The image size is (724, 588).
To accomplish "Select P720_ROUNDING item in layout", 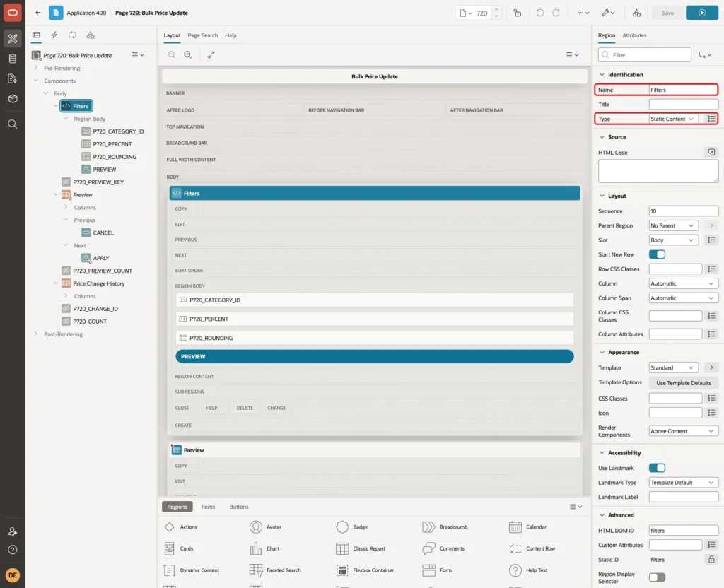I will (x=375, y=338).
